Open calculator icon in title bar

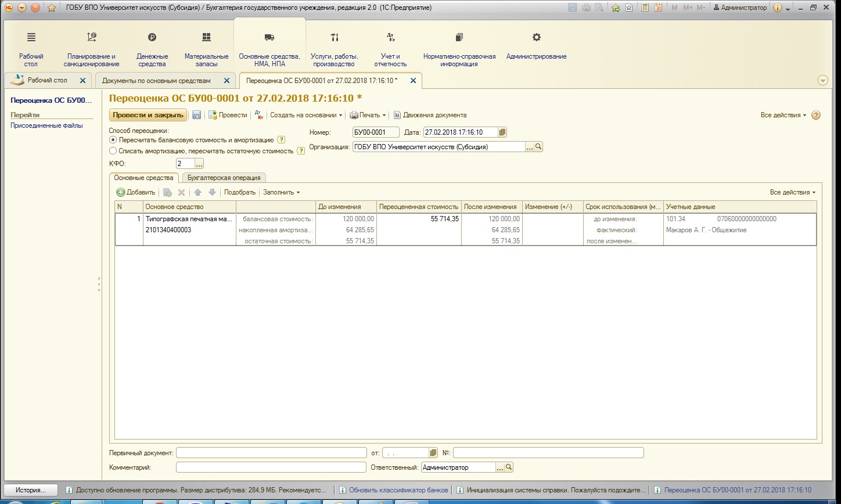pos(645,8)
